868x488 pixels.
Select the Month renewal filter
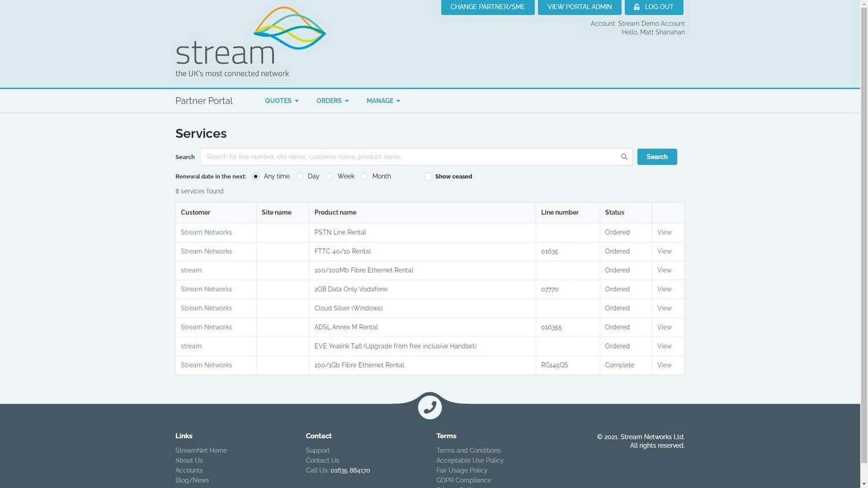[x=364, y=176]
